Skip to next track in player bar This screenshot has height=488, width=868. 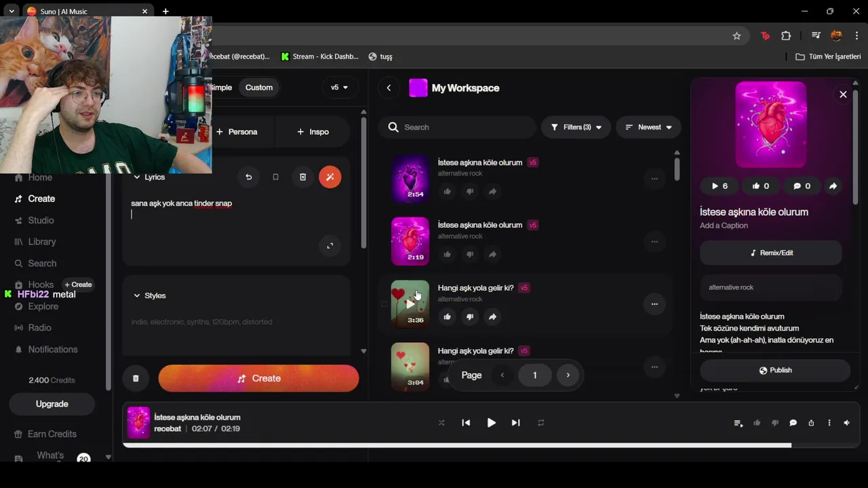pyautogui.click(x=515, y=422)
